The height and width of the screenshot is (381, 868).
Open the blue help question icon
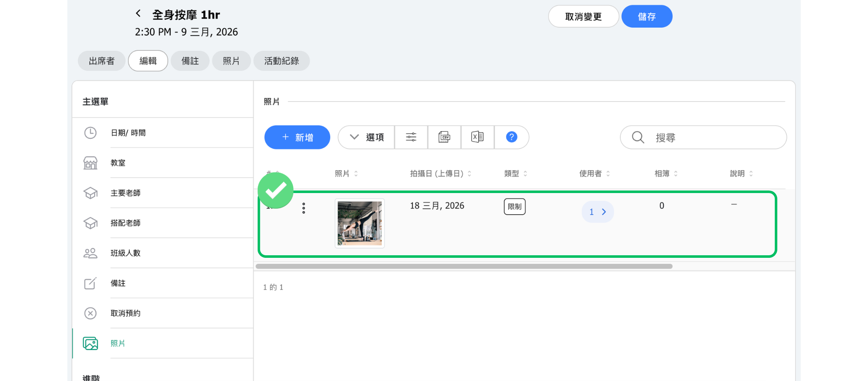[x=511, y=137]
